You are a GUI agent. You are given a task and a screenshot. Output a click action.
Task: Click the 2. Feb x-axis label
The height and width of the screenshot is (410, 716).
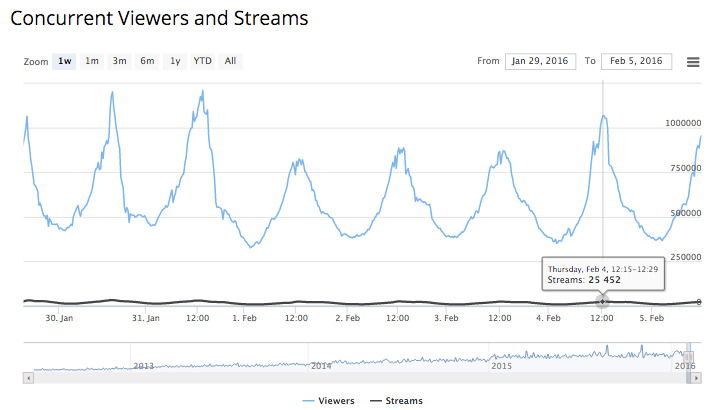(x=347, y=318)
